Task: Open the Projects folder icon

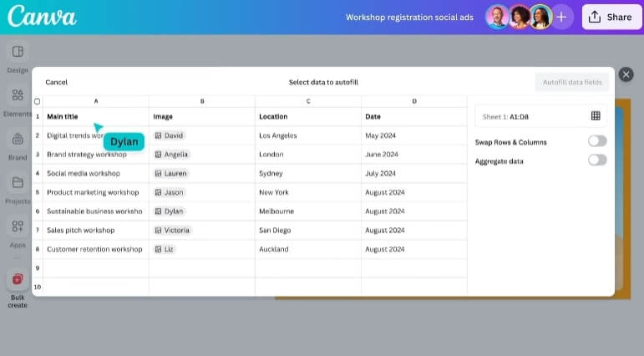Action: pos(18,183)
